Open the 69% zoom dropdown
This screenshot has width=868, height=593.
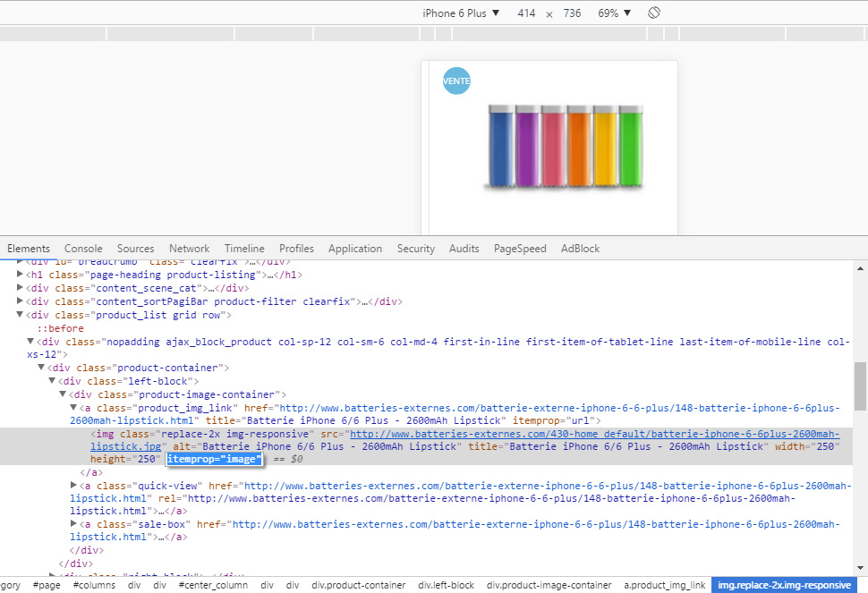[614, 13]
